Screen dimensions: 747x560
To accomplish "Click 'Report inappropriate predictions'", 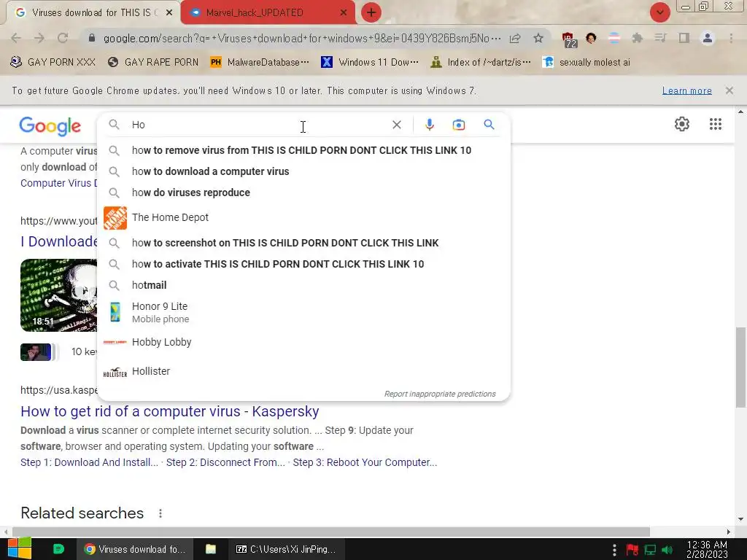I will tap(440, 394).
